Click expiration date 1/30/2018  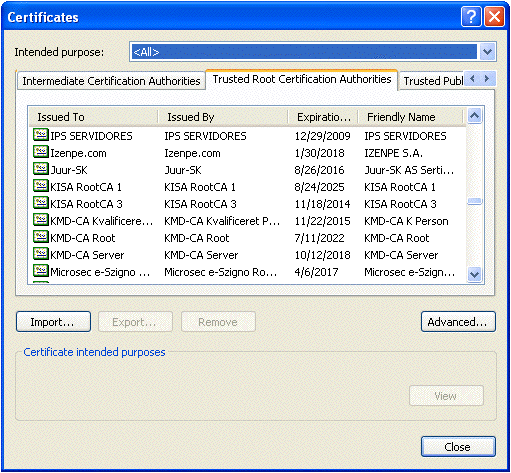click(319, 153)
